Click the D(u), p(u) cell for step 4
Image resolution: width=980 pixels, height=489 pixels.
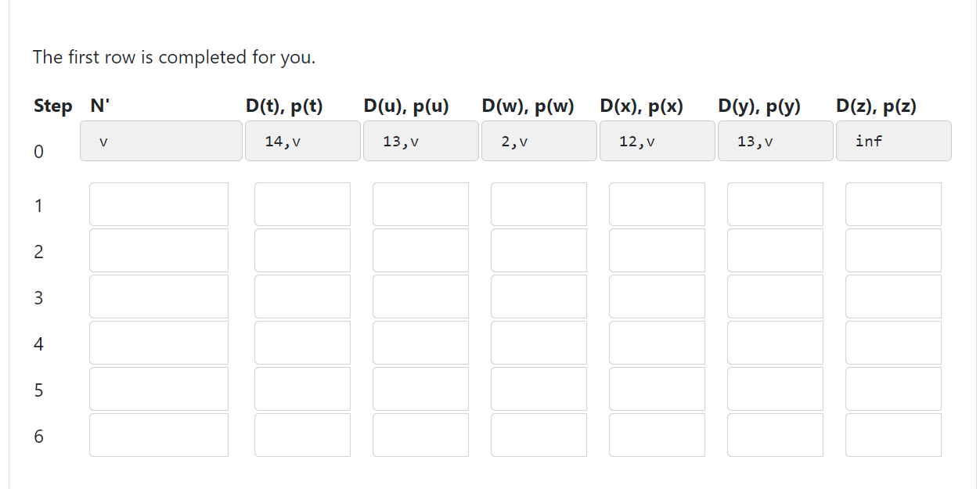point(420,343)
